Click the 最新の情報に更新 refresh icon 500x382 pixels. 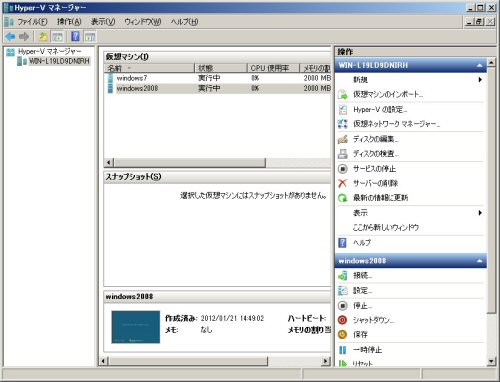pyautogui.click(x=343, y=198)
